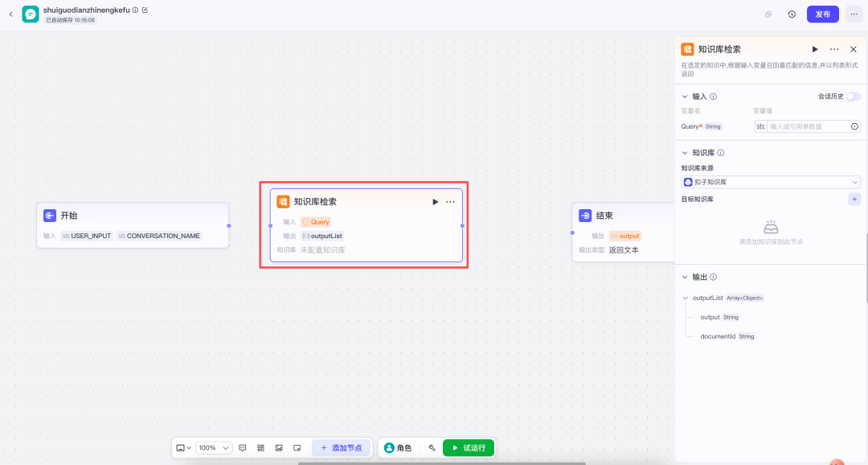Open version history clock icon
This screenshot has height=465, width=868.
tap(792, 14)
